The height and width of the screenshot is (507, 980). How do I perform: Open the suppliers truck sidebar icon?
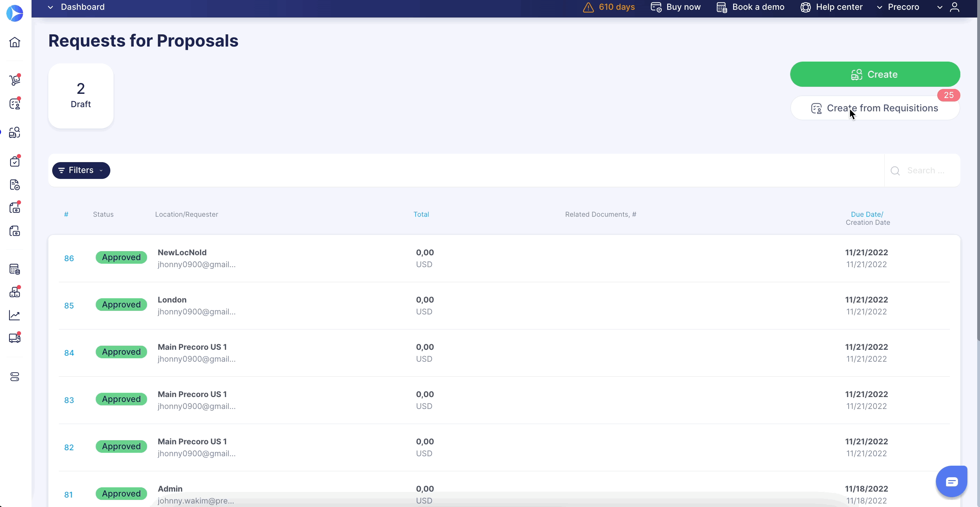tap(15, 338)
